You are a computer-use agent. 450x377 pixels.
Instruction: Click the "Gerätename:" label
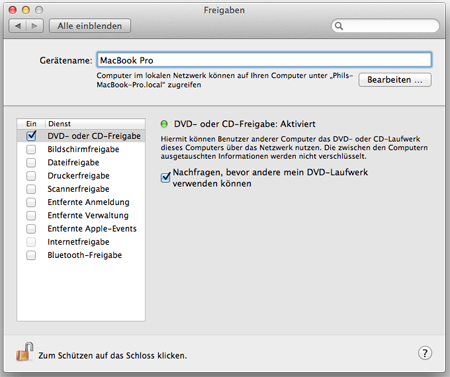click(66, 60)
